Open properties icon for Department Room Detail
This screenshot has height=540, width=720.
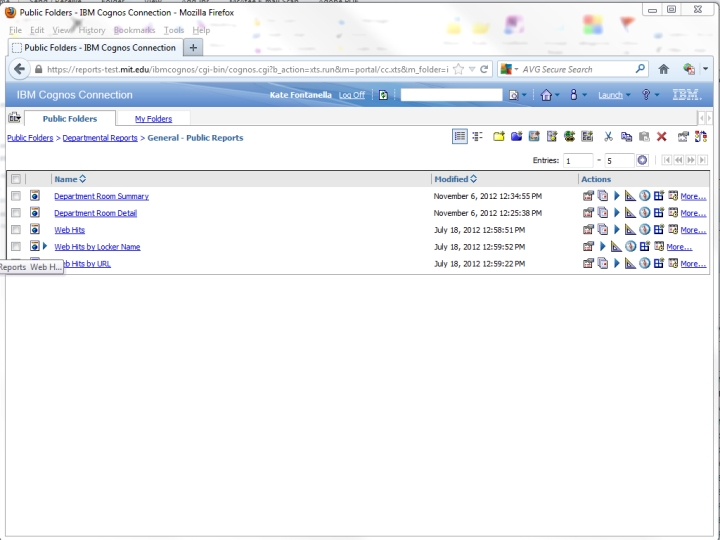[589, 213]
